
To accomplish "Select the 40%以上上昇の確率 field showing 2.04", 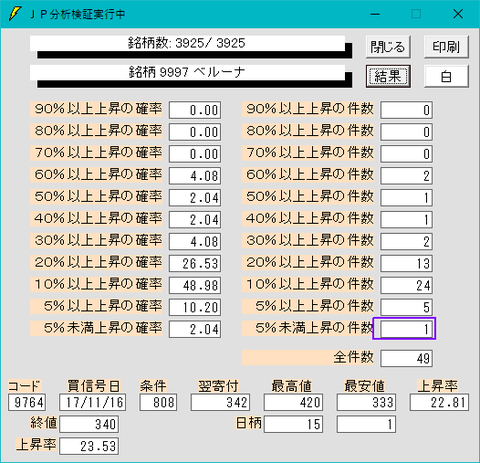I will pos(195,220).
